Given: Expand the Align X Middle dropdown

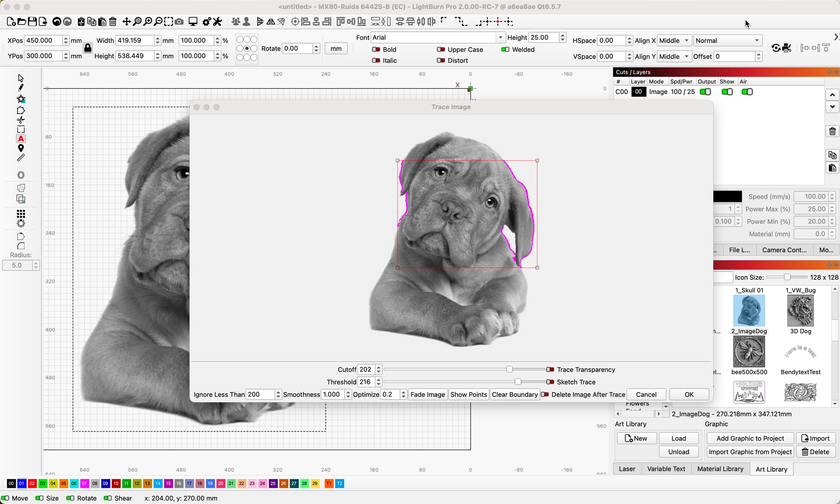Looking at the screenshot, I should (x=674, y=41).
